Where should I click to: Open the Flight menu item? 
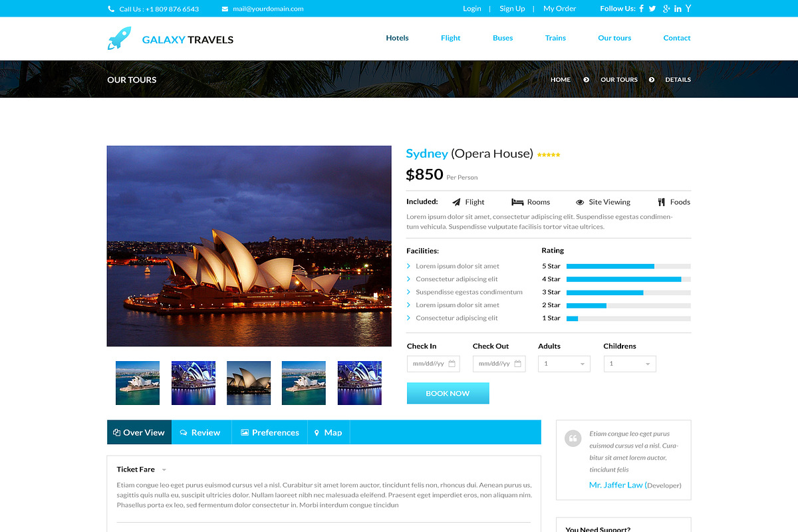(450, 38)
